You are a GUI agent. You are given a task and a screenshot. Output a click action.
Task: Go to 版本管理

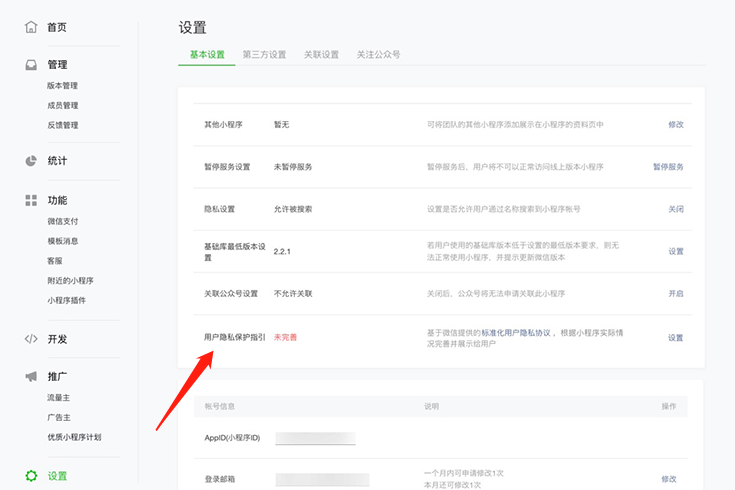tap(62, 85)
